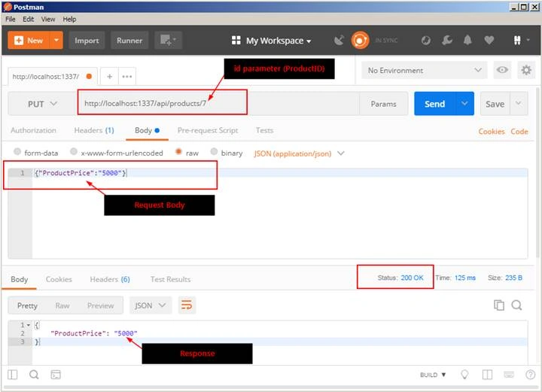Image resolution: width=542 pixels, height=392 pixels.
Task: Click the Params button
Action: click(x=383, y=104)
